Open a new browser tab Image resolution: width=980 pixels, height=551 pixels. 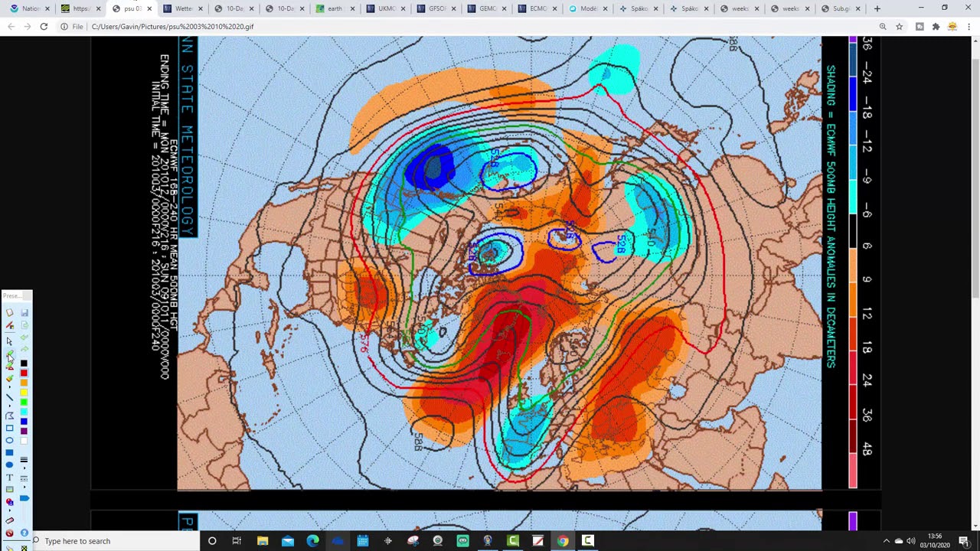877,8
